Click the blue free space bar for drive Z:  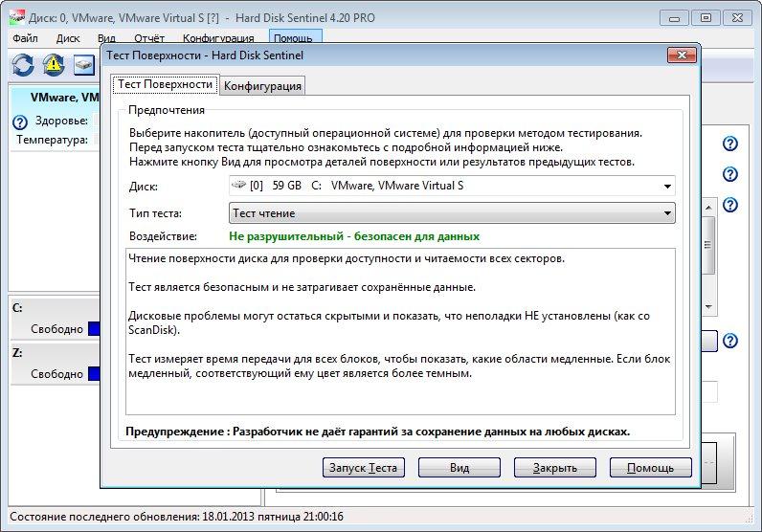click(94, 373)
